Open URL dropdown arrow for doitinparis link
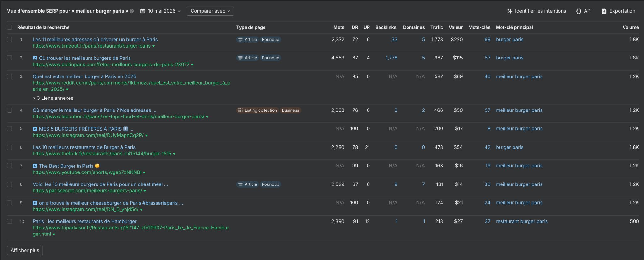This screenshot has width=644, height=260. tap(192, 65)
